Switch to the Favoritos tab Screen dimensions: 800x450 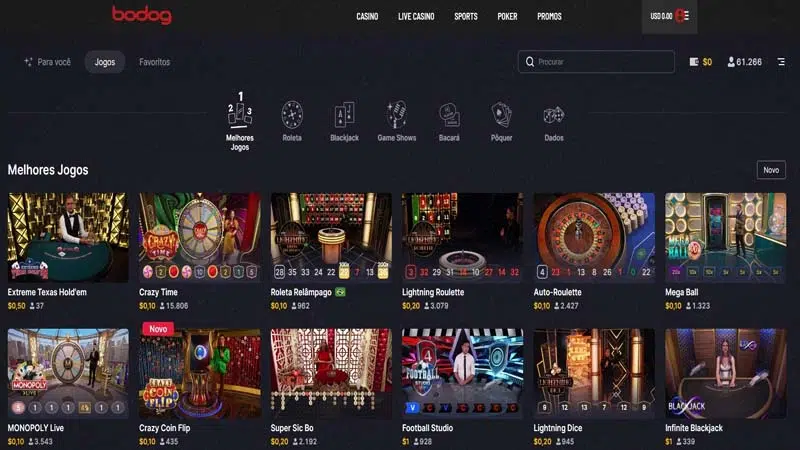pos(155,62)
